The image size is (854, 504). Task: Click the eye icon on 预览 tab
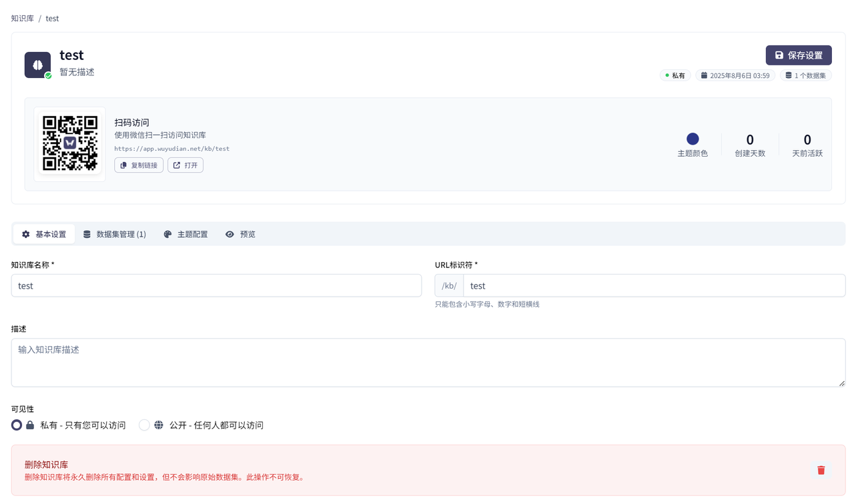coord(230,234)
